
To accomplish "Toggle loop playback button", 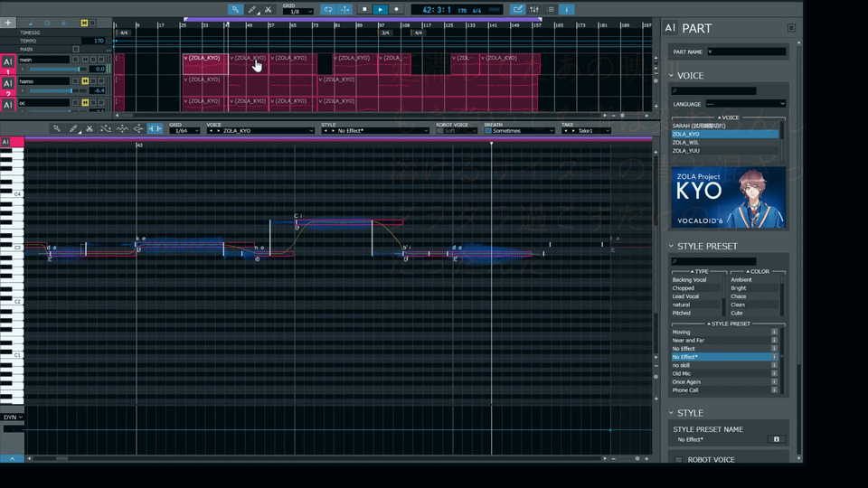I will tap(328, 9).
